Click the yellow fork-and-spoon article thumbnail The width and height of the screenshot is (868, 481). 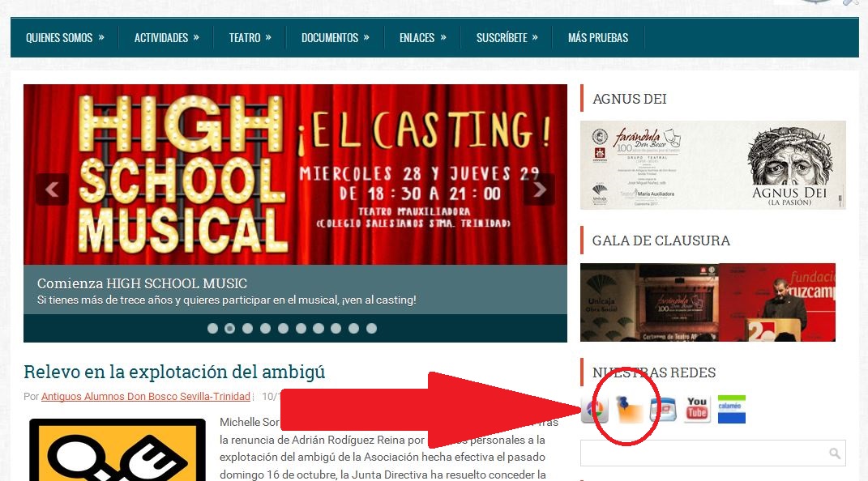[118, 450]
